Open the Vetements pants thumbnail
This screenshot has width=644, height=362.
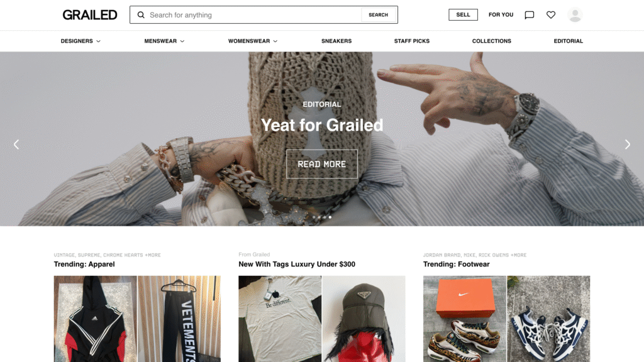tap(179, 319)
